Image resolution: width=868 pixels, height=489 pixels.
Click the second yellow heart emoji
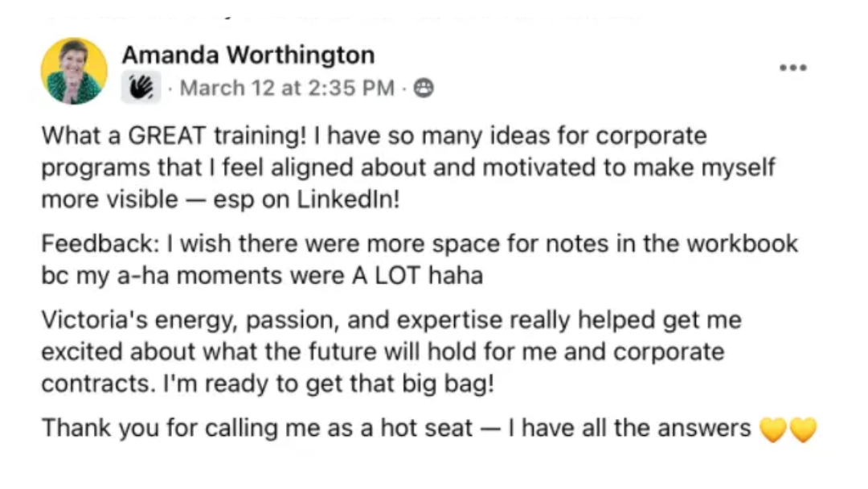pyautogui.click(x=803, y=430)
